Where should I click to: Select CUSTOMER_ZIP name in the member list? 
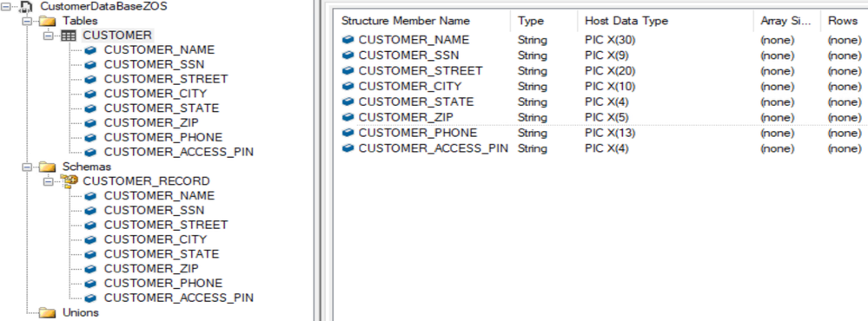(406, 118)
